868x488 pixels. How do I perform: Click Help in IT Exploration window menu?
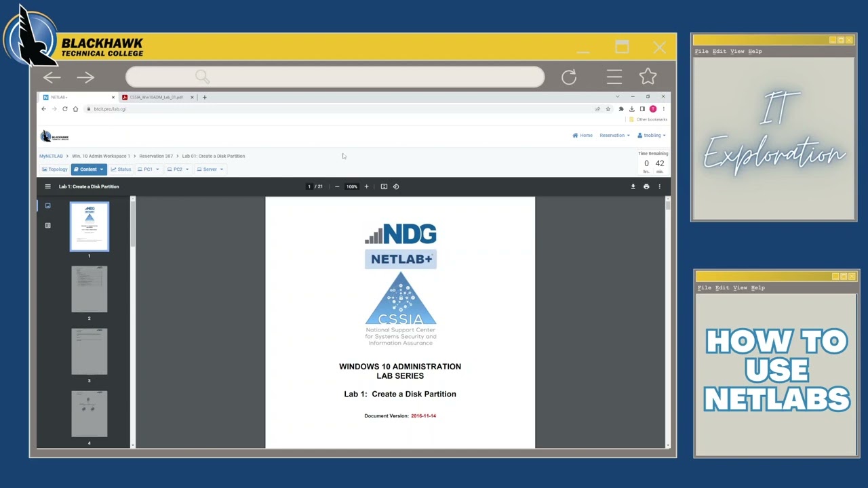(x=755, y=52)
